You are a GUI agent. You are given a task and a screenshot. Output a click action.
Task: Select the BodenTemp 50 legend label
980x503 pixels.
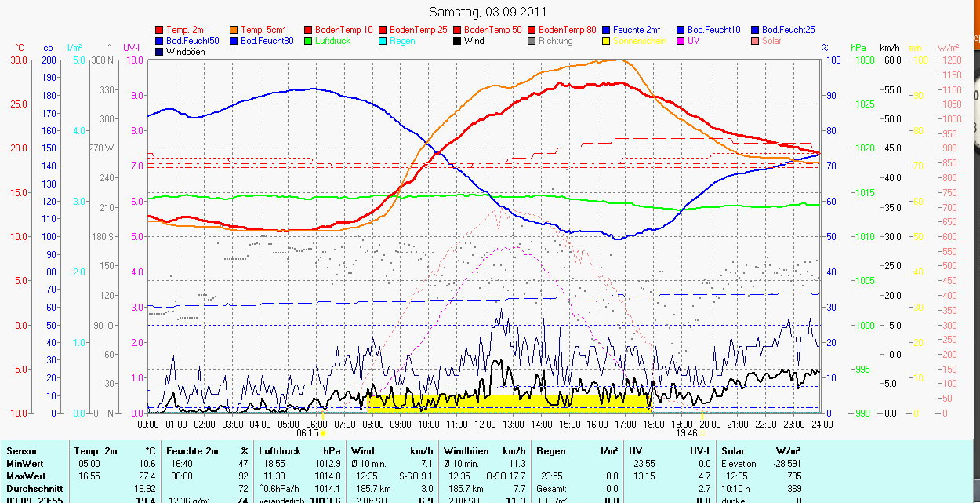pos(493,30)
